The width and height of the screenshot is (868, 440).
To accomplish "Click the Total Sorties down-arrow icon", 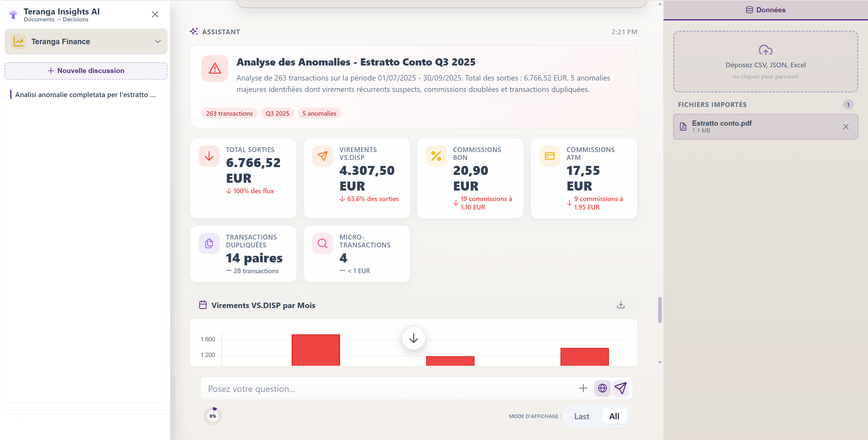I will pos(209,156).
